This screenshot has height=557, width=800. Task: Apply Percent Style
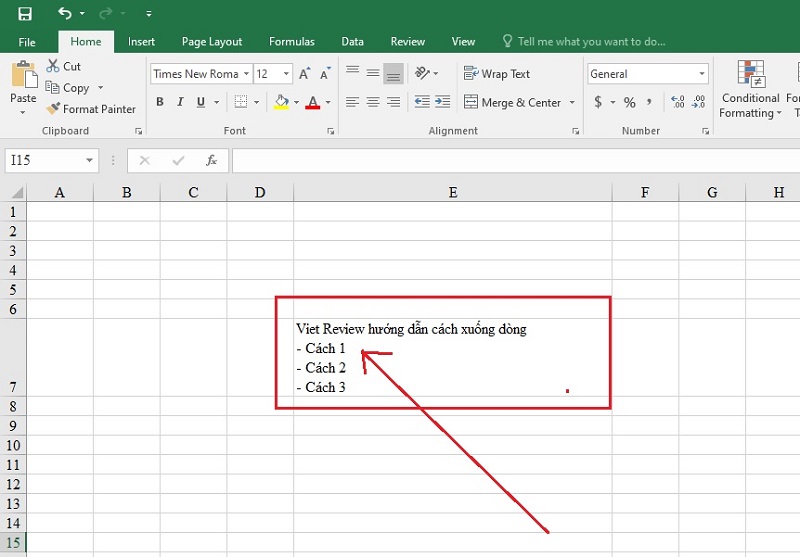[x=630, y=102]
